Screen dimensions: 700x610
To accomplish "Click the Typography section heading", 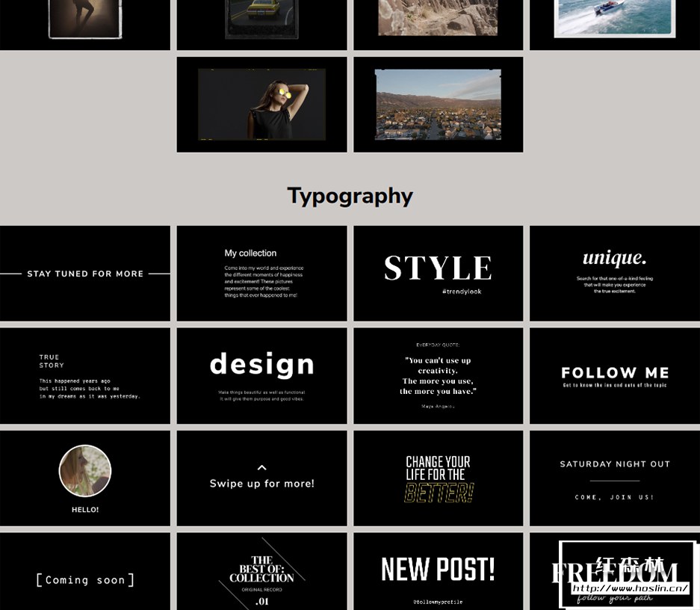I will point(350,196).
